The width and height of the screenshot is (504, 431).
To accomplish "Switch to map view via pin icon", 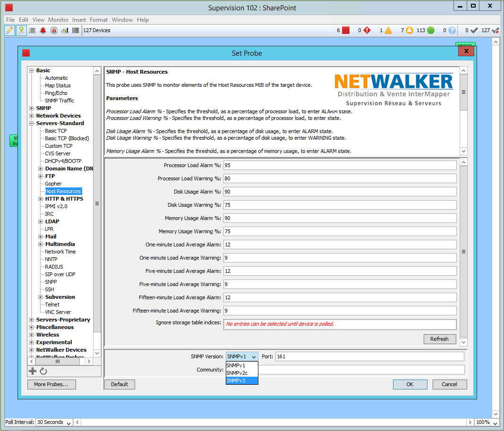I will point(21,30).
